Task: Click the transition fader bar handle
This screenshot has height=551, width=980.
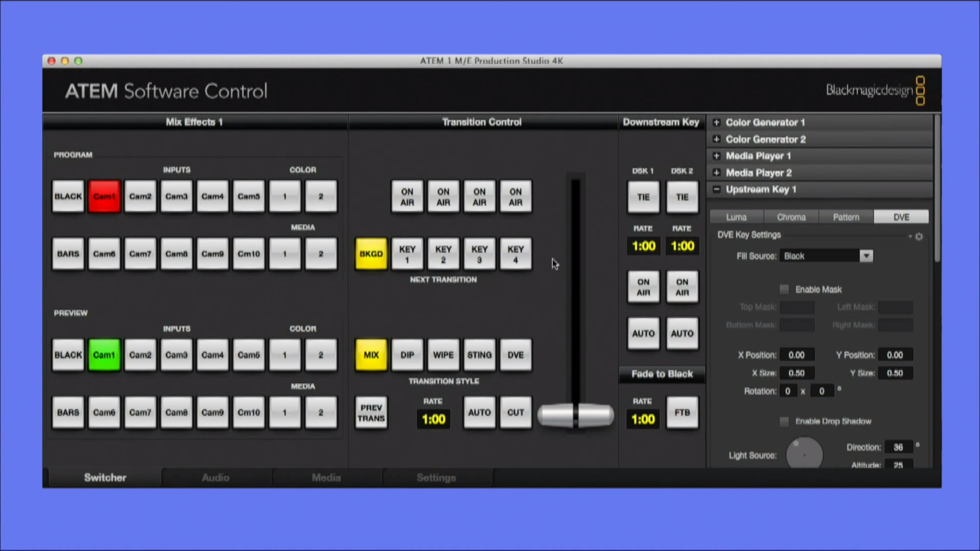Action: tap(576, 415)
